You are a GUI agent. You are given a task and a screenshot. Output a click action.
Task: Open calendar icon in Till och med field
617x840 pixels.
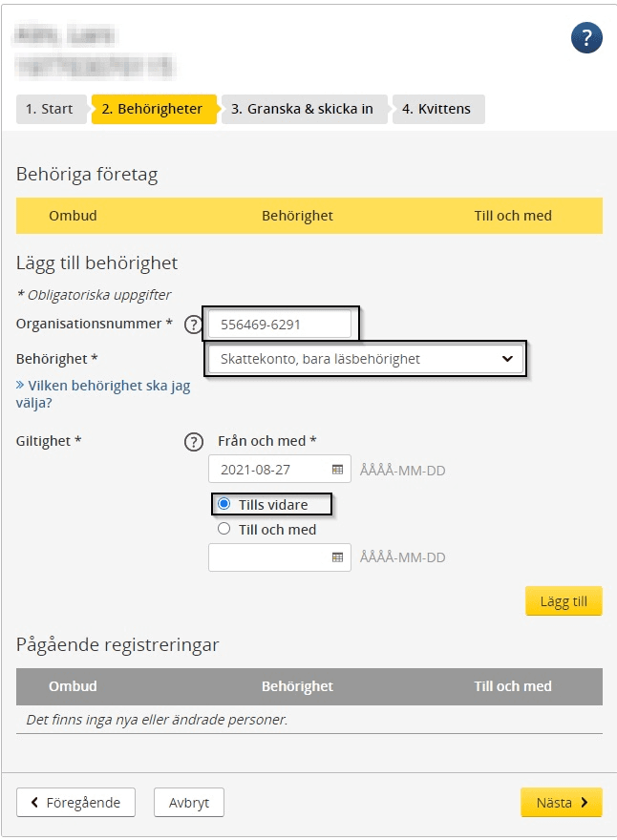click(337, 557)
